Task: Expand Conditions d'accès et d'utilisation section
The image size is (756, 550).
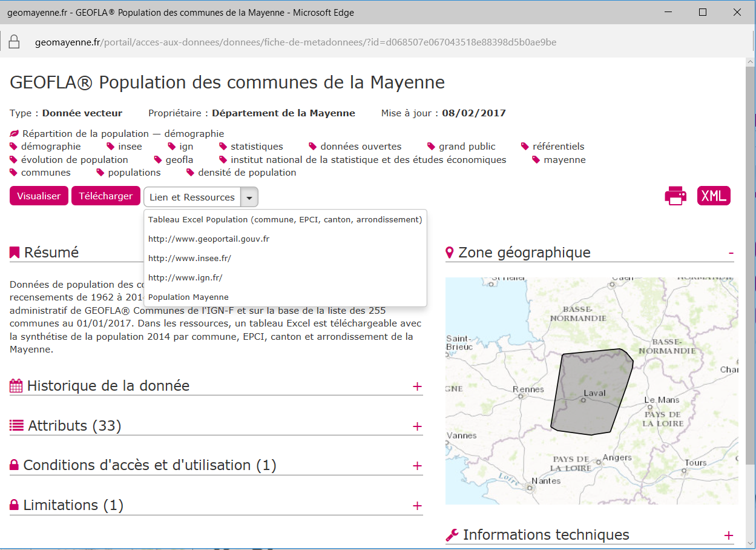Action: pos(416,466)
